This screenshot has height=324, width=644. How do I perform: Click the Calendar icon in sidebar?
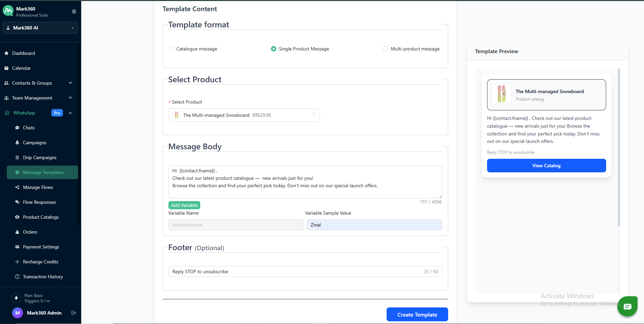tap(6, 68)
